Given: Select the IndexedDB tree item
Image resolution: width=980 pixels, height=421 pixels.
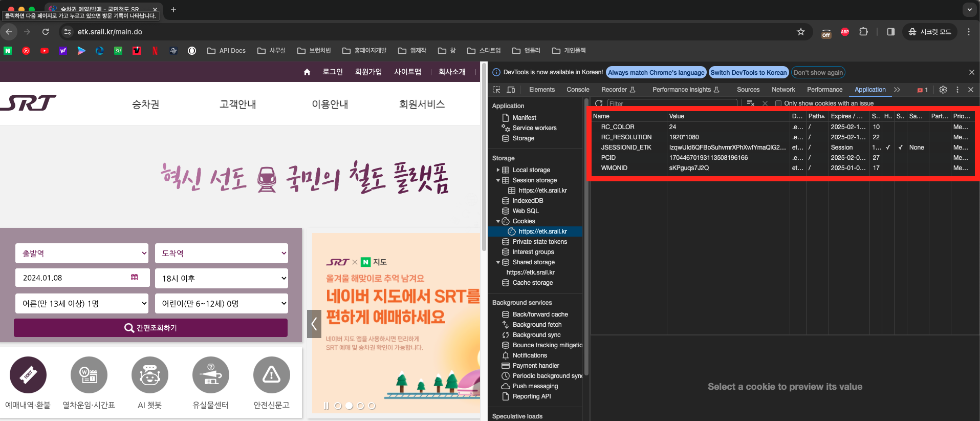Looking at the screenshot, I should click(528, 201).
